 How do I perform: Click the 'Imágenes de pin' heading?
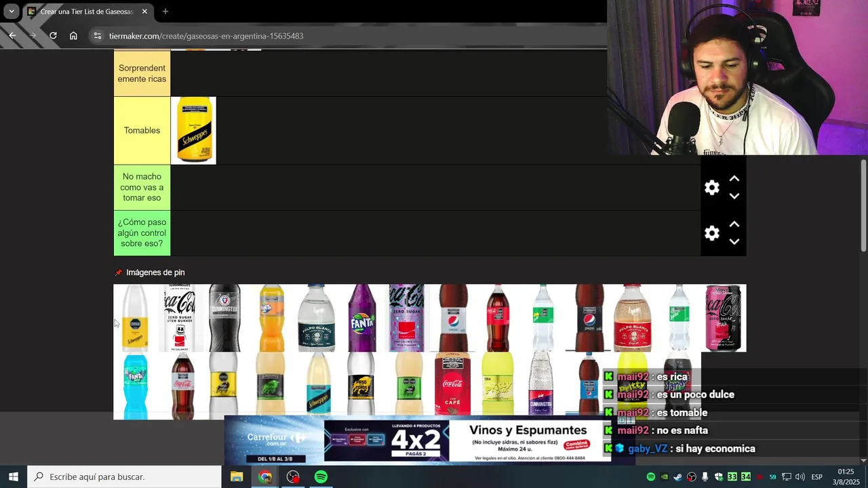pyautogui.click(x=155, y=272)
